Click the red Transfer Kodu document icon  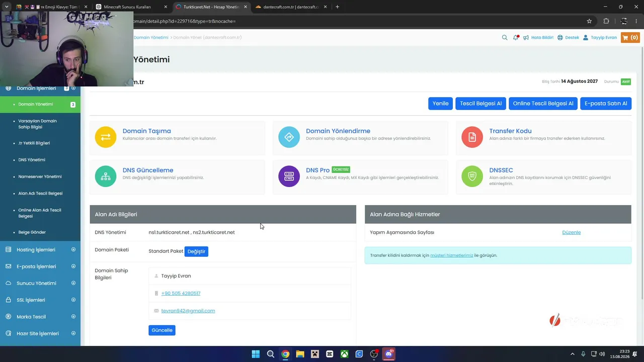point(472,137)
